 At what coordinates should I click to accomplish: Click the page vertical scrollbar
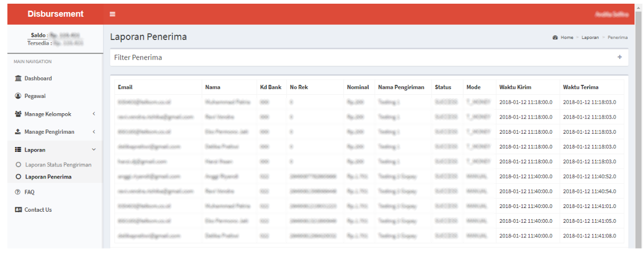638,126
